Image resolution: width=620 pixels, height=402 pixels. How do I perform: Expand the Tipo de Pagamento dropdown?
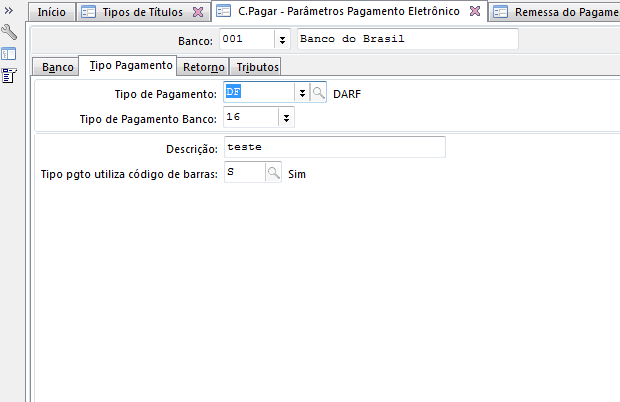coord(300,92)
